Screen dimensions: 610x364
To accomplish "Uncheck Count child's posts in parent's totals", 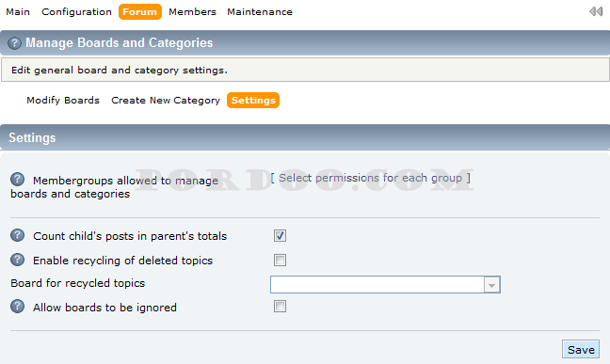I will (x=280, y=236).
